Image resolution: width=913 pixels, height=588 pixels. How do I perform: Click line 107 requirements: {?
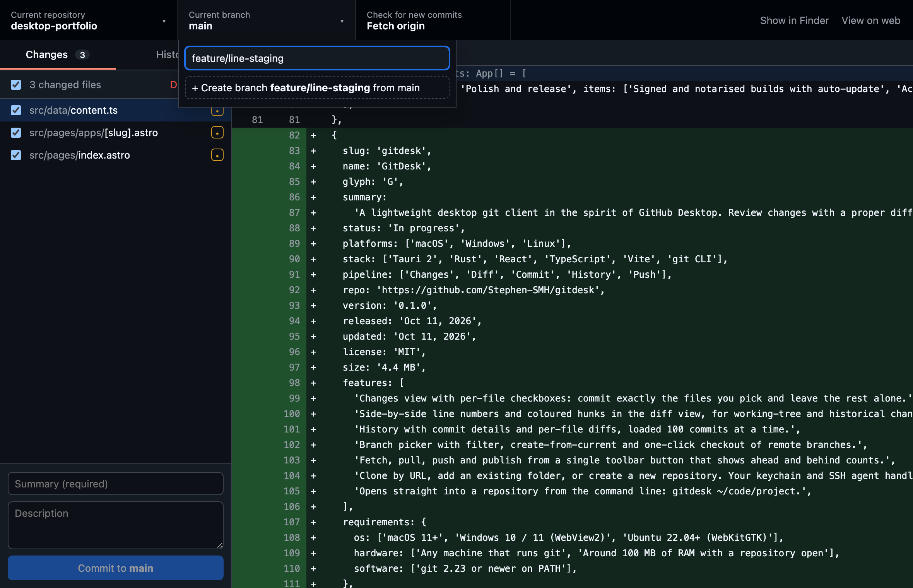(x=385, y=522)
